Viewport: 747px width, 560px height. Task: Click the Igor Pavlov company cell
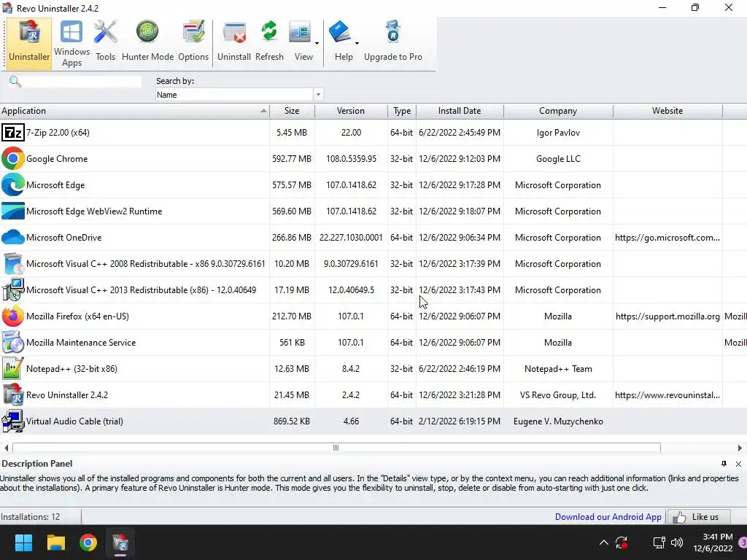click(x=558, y=133)
